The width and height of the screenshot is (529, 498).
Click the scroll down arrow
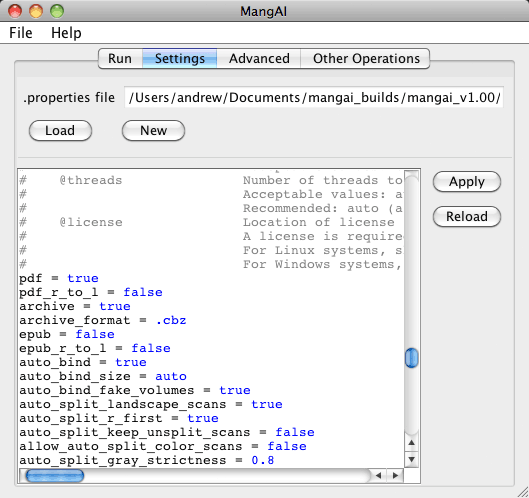pyautogui.click(x=412, y=459)
